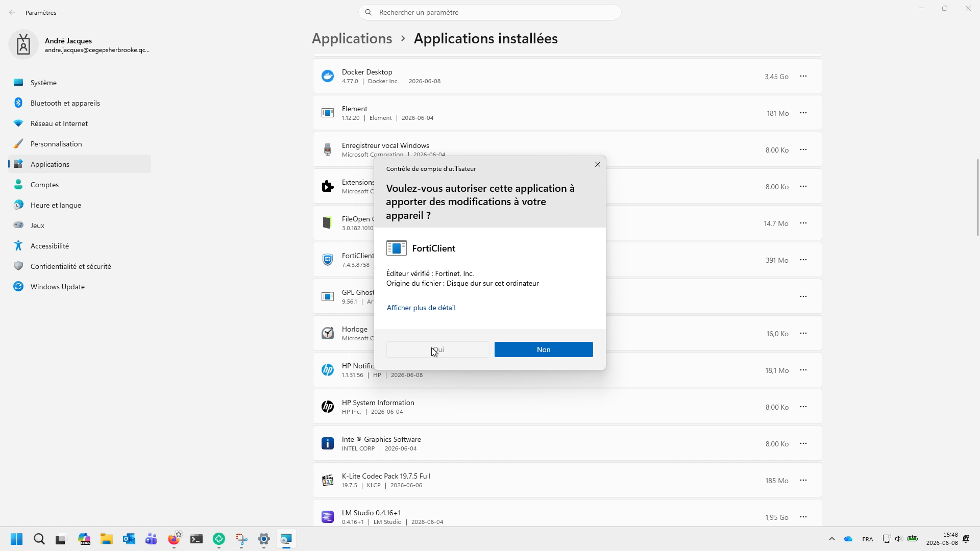980x551 pixels.
Task: Open options menu for Docker Desktop
Action: pyautogui.click(x=803, y=77)
